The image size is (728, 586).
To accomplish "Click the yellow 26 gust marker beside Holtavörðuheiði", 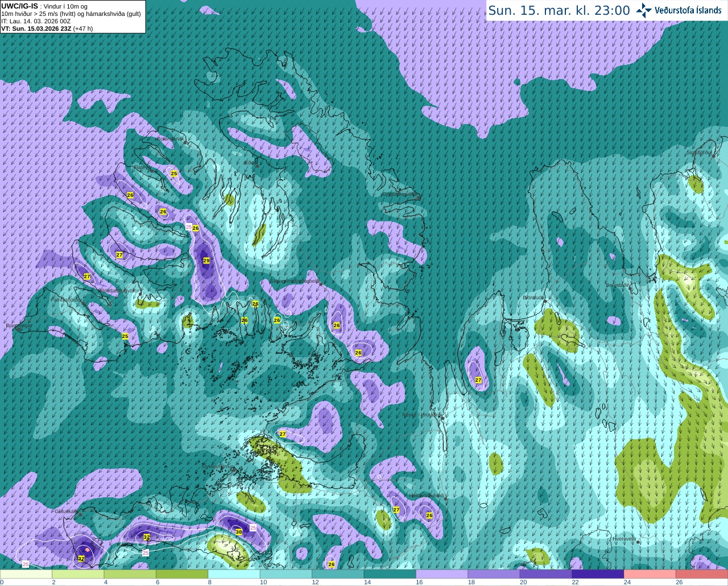I will 429,515.
